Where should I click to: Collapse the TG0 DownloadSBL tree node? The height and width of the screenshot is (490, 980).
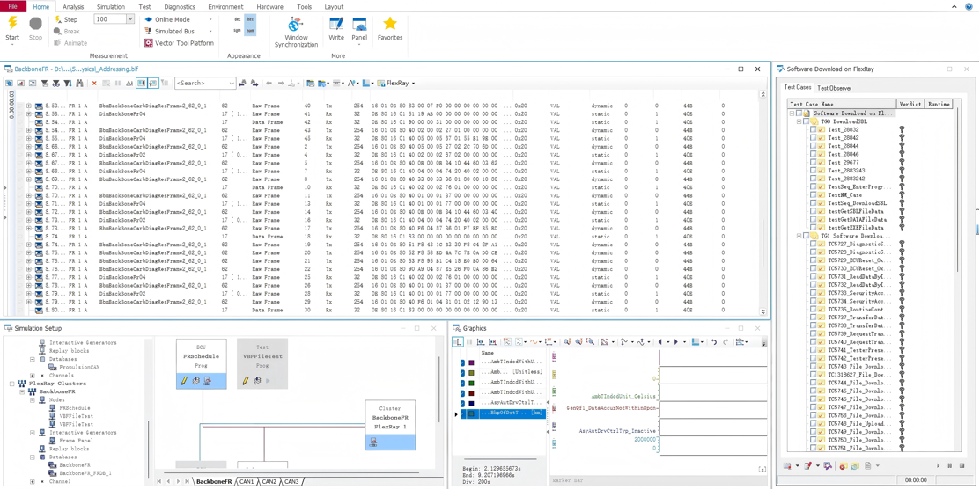click(x=799, y=121)
